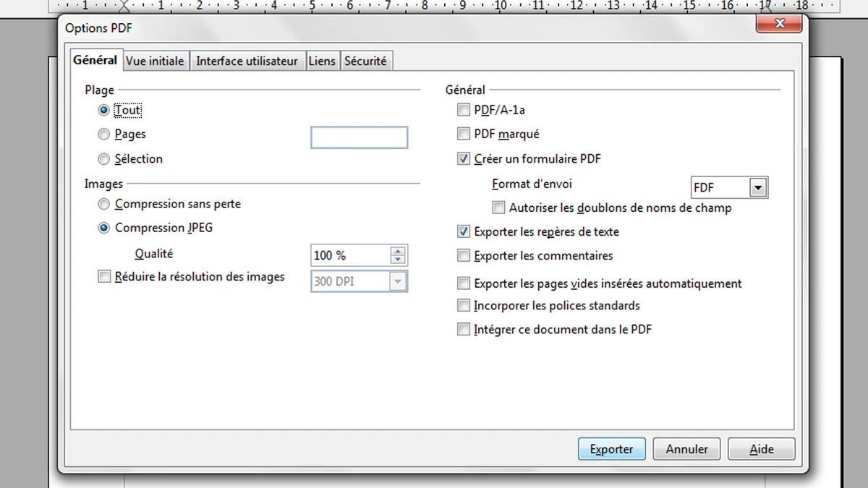Click the Exporter button
Screen dimensions: 868x488
[611, 449]
